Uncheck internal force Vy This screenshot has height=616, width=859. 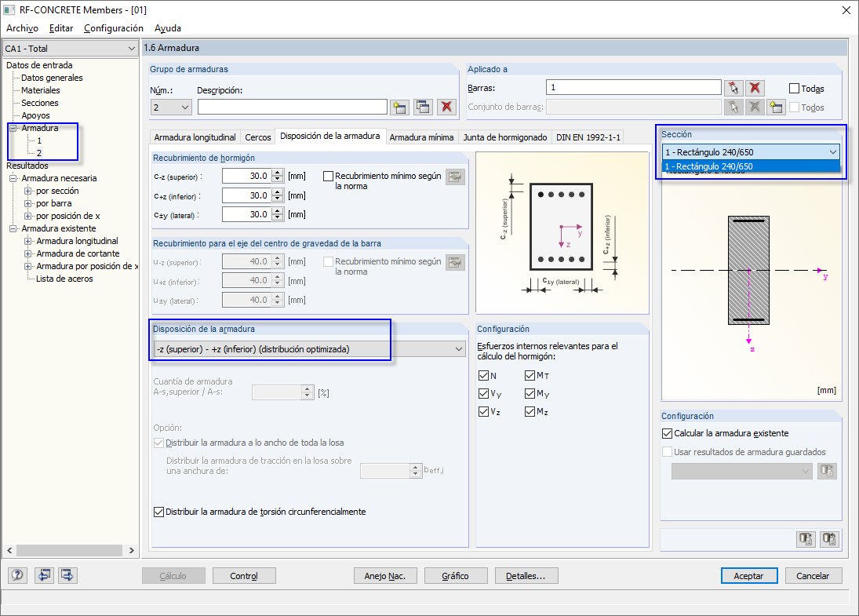483,393
